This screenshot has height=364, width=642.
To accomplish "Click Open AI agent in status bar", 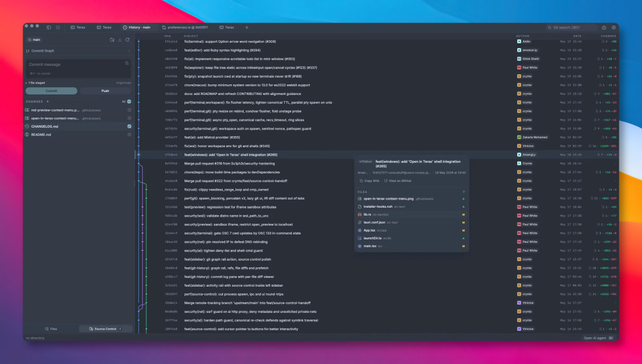I will click(x=599, y=338).
